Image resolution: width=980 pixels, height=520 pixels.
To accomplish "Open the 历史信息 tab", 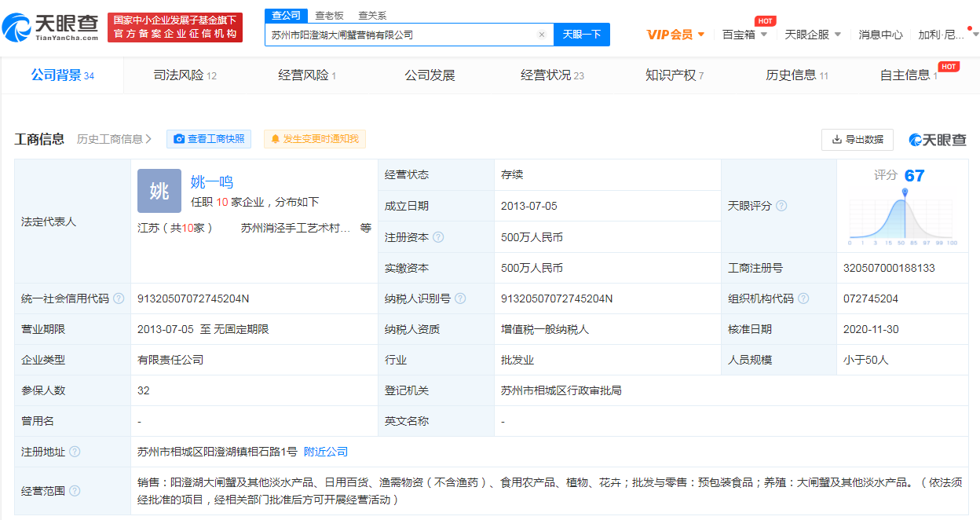I will tap(797, 75).
